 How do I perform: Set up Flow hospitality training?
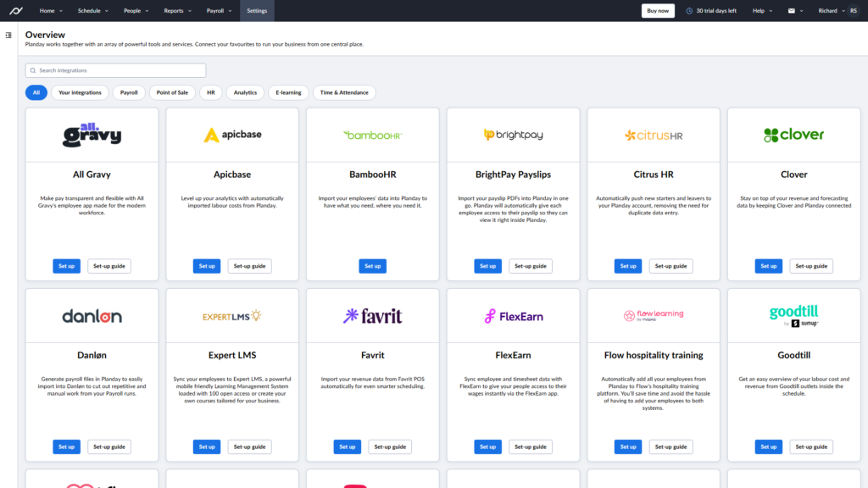(x=628, y=447)
